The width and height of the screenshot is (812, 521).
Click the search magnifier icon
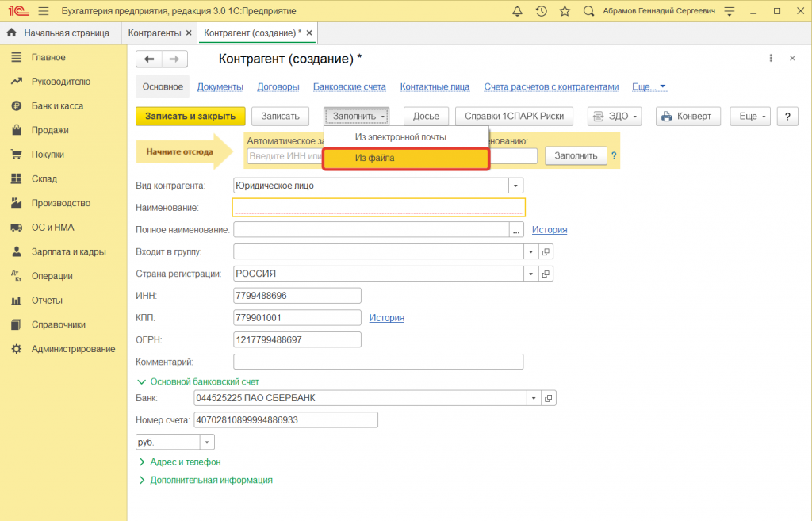588,11
